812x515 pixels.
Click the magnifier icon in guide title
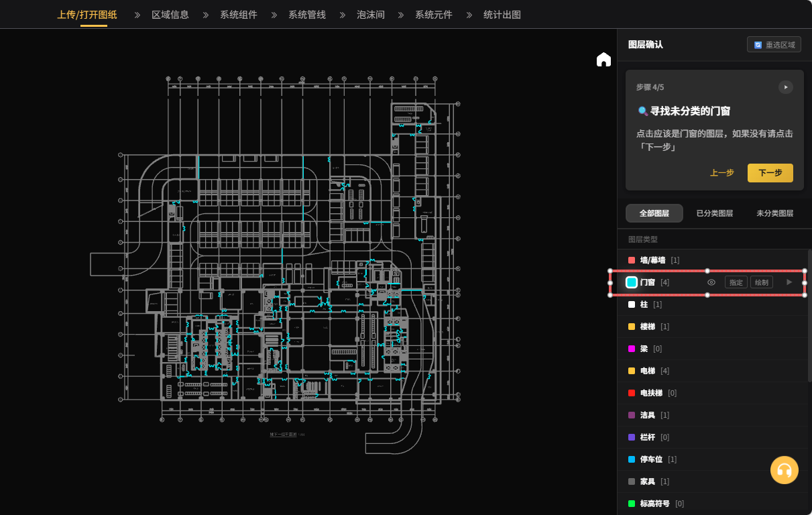point(642,111)
